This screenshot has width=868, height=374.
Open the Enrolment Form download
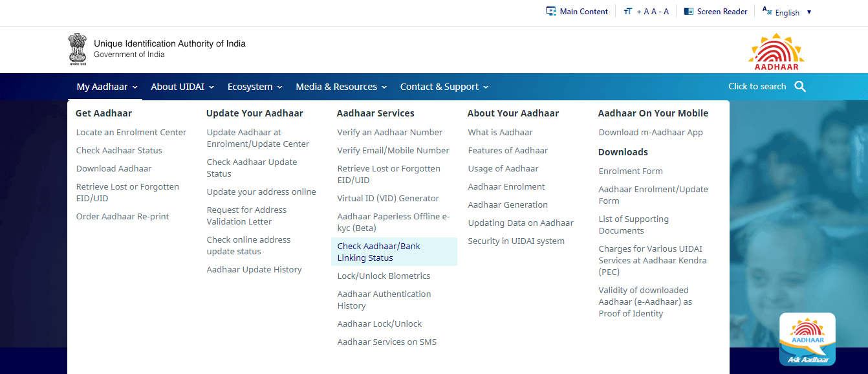click(631, 171)
